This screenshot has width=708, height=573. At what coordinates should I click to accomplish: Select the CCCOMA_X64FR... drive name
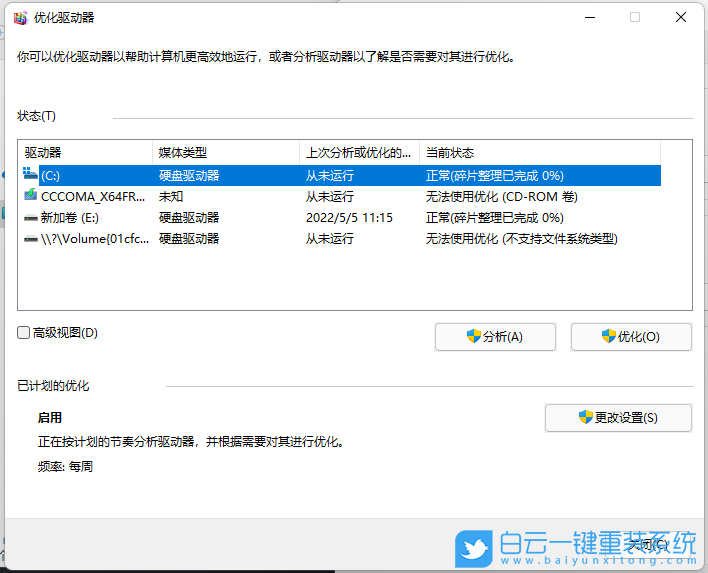coord(93,197)
